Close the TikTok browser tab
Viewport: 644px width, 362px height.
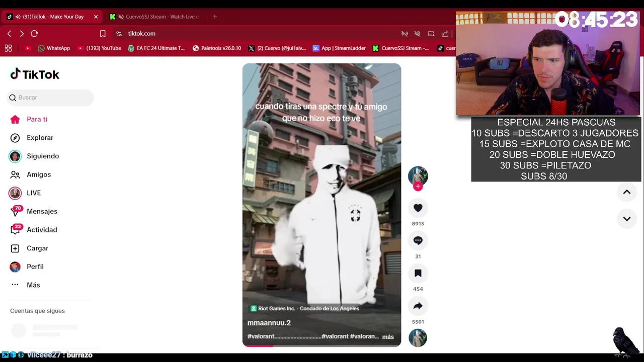pyautogui.click(x=96, y=17)
